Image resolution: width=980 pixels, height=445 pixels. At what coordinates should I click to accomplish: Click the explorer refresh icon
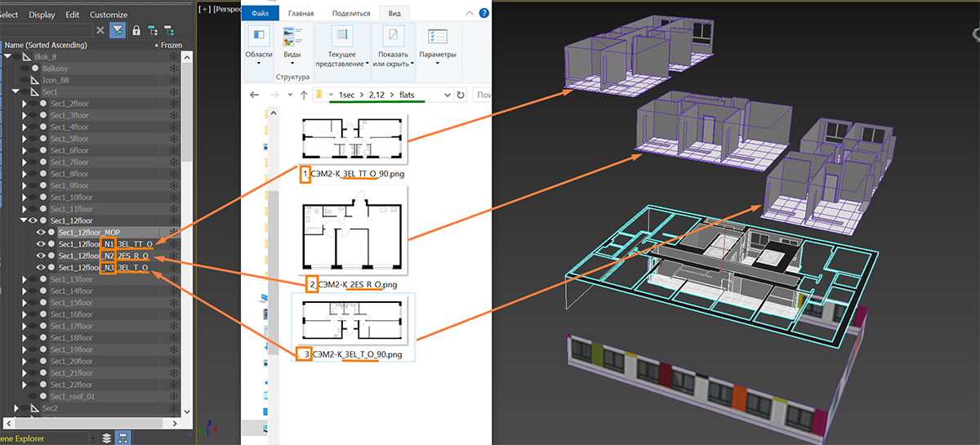pyautogui.click(x=461, y=96)
